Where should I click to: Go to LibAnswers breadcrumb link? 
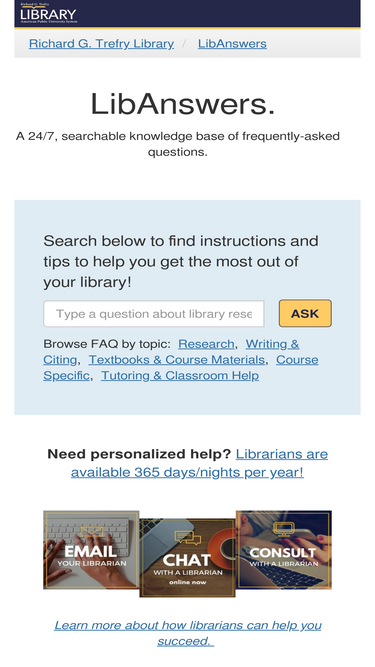point(232,44)
